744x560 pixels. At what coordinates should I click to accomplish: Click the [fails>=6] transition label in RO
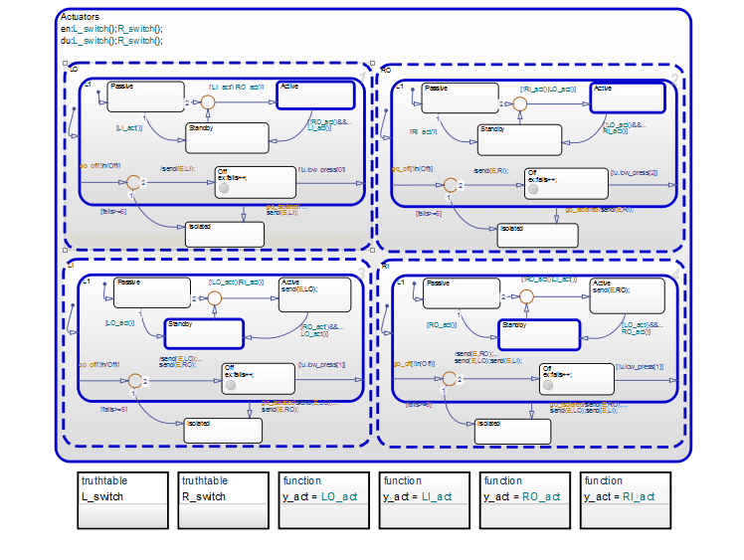pyautogui.click(x=429, y=214)
